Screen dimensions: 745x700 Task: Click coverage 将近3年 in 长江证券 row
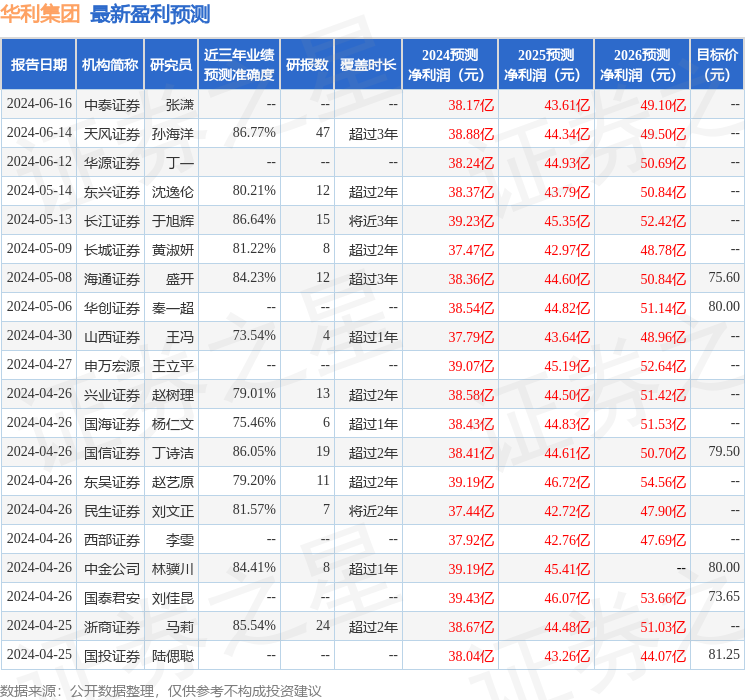(373, 221)
